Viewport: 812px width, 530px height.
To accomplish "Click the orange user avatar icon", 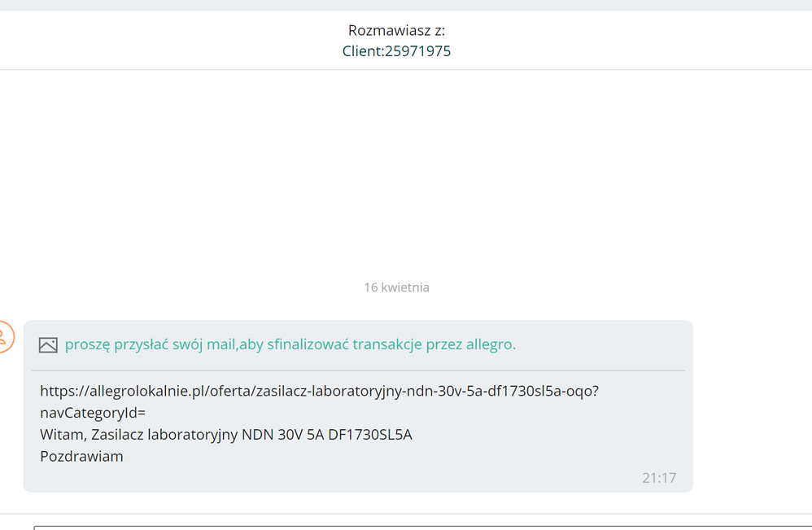I will 5,337.
